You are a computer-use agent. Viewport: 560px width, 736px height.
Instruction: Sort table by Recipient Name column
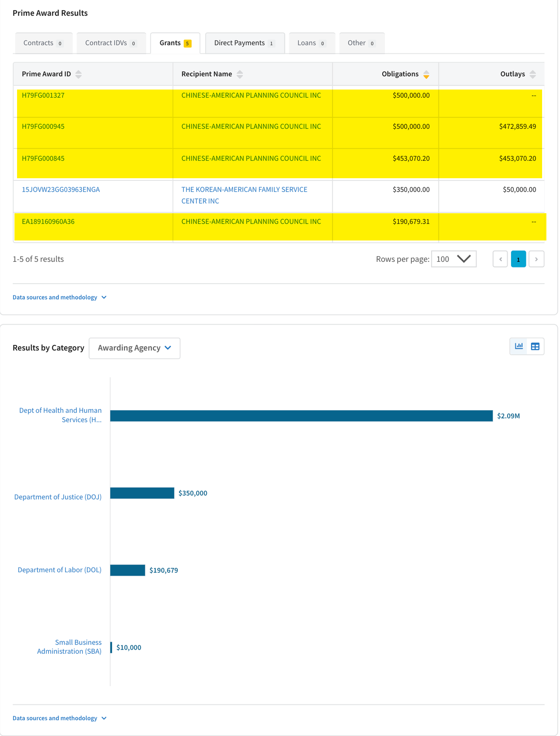(239, 74)
